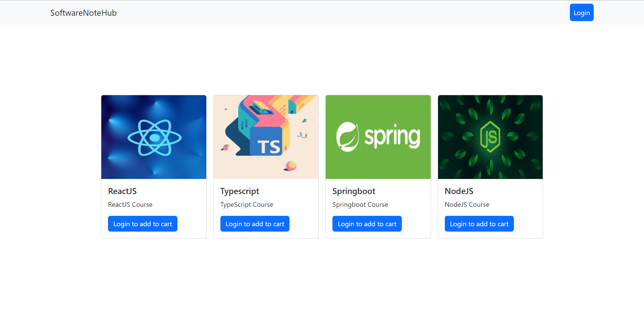The height and width of the screenshot is (311, 644).
Task: Select the ReactJS atom logo image
Action: [x=154, y=137]
